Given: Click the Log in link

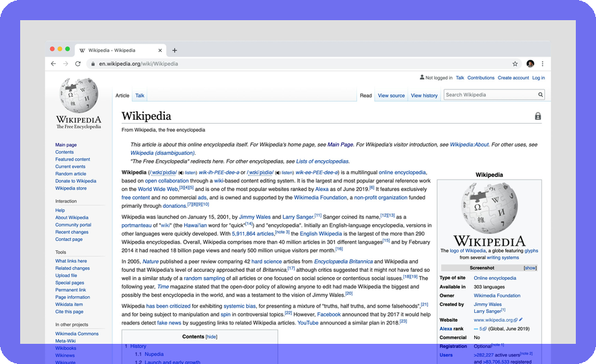Looking at the screenshot, I should tap(538, 77).
